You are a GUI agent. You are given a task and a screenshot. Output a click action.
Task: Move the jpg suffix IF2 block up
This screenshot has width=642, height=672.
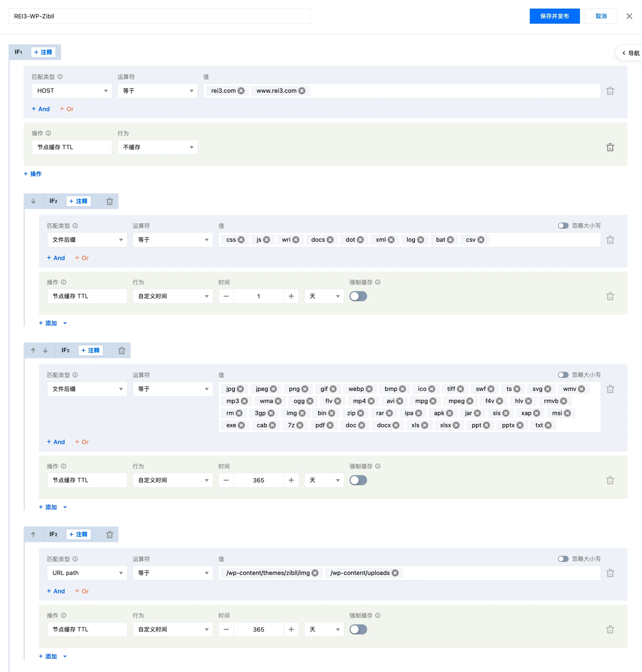tap(33, 350)
